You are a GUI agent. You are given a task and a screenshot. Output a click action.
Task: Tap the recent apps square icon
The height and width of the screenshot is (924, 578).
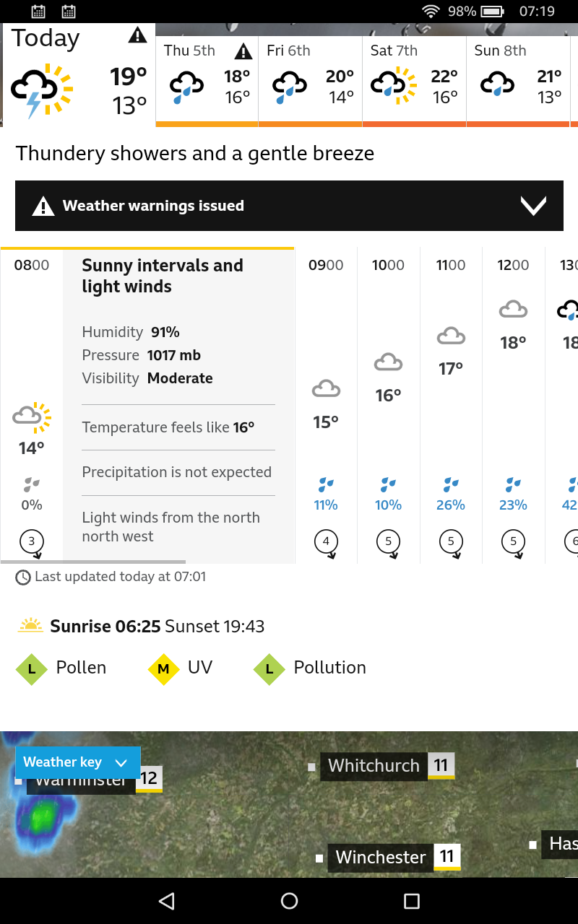click(x=412, y=900)
